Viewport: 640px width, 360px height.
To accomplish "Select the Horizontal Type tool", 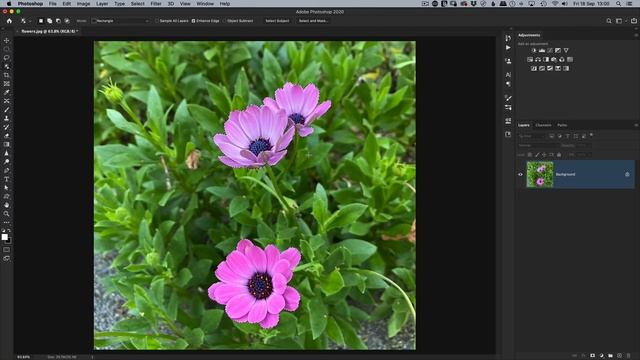I will [x=7, y=179].
